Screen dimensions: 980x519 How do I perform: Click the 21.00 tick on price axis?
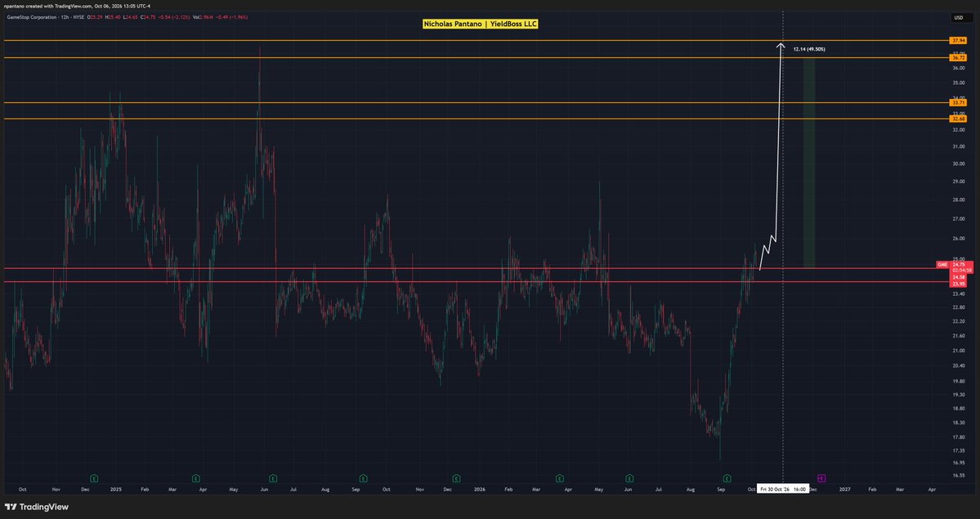tap(958, 350)
